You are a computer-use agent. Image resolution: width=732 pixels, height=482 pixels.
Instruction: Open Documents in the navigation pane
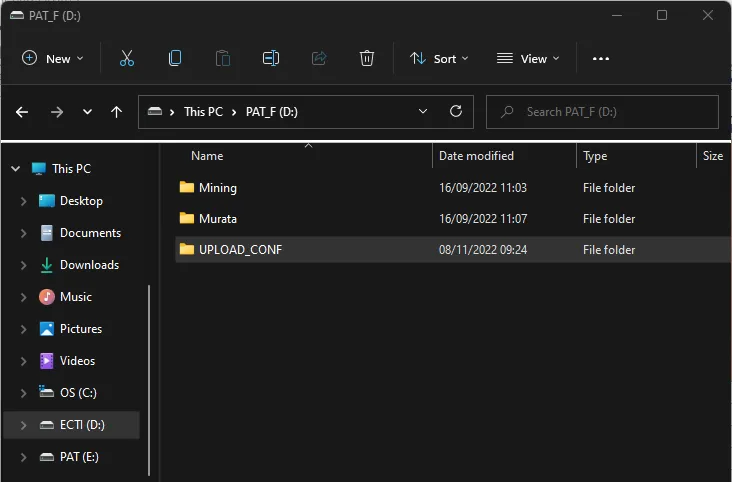point(90,233)
